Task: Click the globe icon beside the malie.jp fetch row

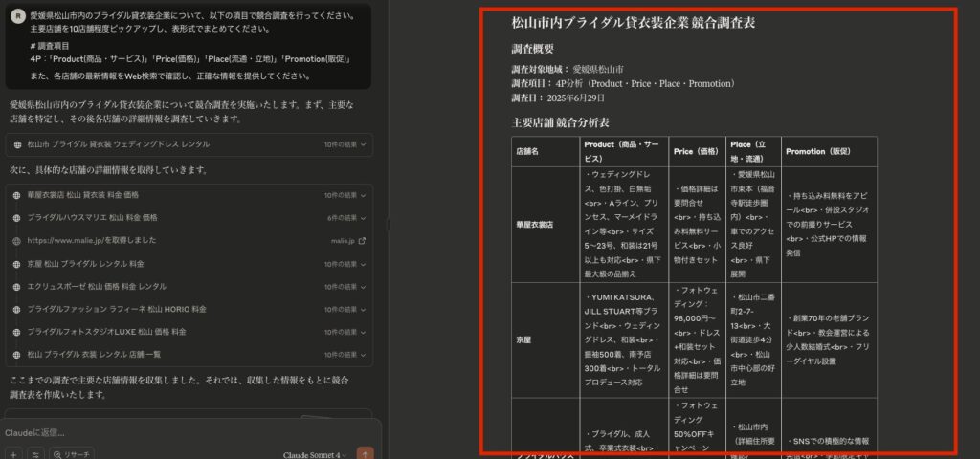Action: pyautogui.click(x=17, y=240)
